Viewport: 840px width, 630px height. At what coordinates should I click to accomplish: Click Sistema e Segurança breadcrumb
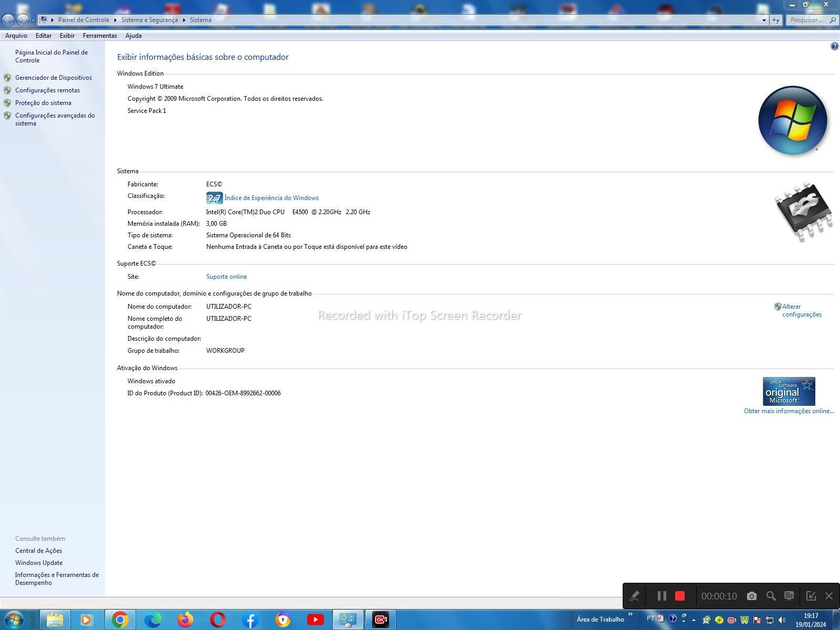tap(149, 20)
